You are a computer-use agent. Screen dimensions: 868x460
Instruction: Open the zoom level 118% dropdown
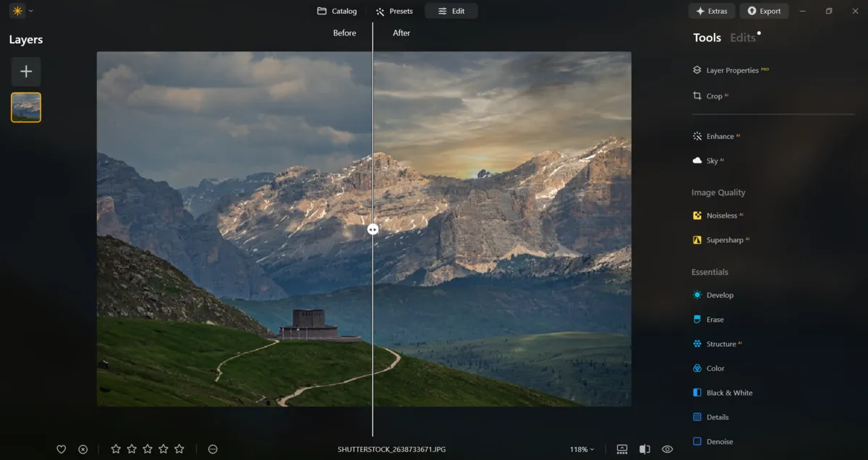[582, 448]
